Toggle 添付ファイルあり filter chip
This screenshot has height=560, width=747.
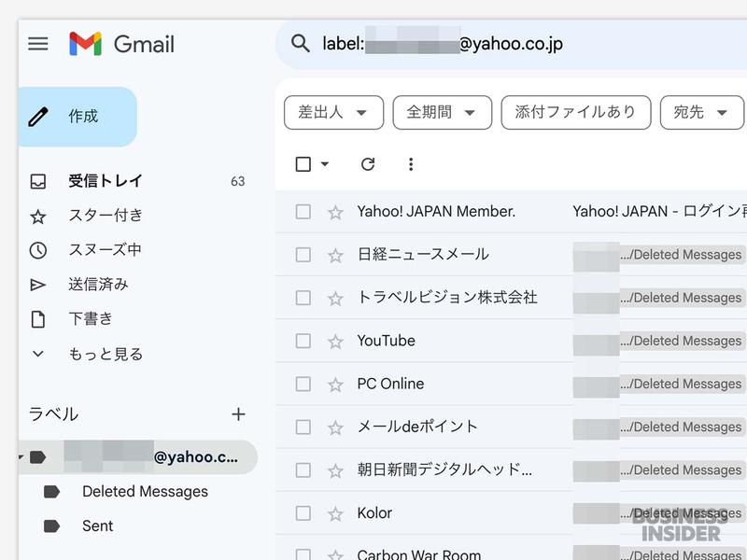tap(576, 112)
